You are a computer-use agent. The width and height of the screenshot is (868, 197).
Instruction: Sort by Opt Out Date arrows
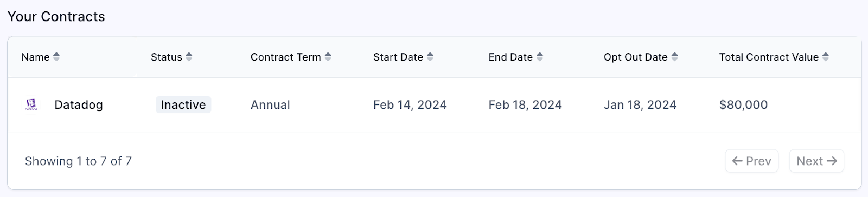(x=674, y=57)
